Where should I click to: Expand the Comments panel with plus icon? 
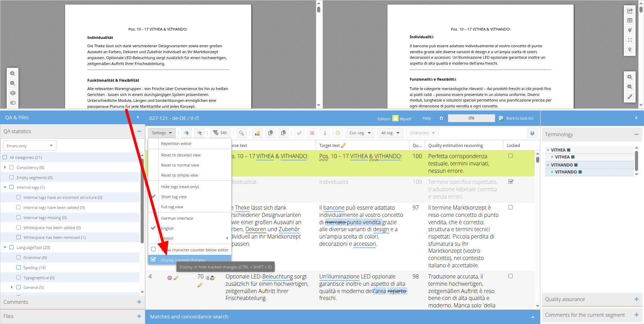(x=139, y=302)
